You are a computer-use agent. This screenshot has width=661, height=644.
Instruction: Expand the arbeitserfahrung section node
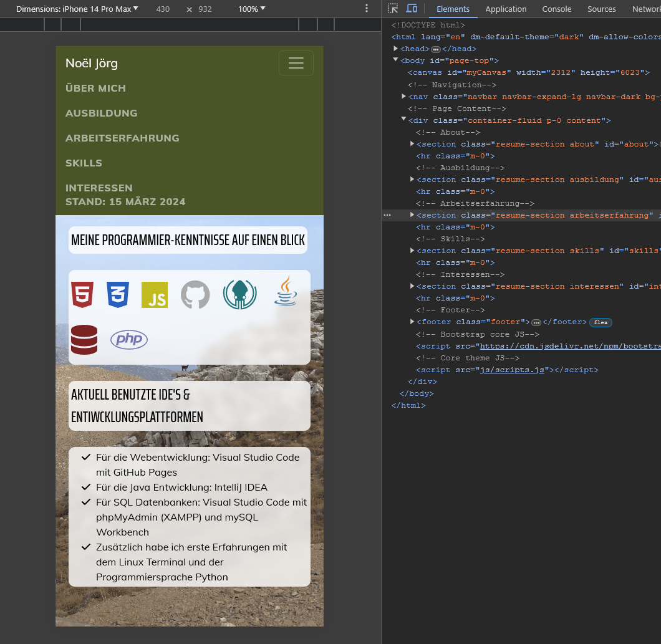coord(412,214)
